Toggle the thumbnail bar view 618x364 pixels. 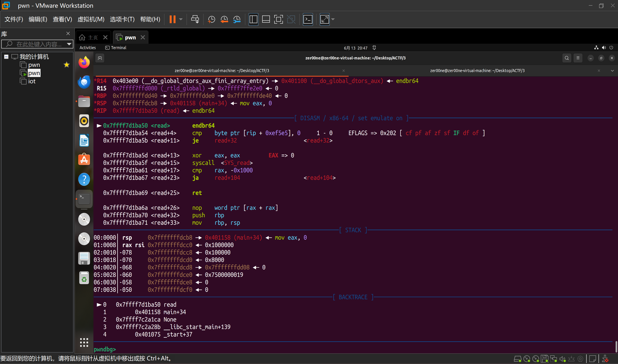[266, 19]
